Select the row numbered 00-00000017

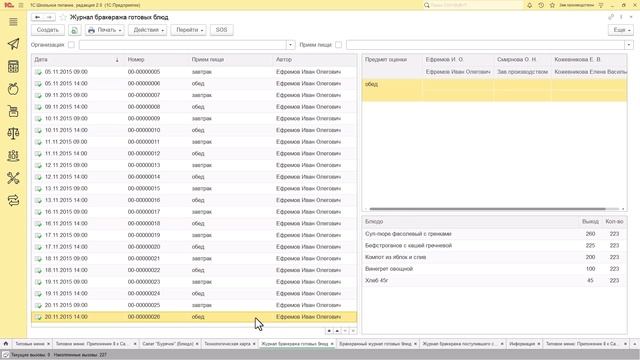[194, 212]
